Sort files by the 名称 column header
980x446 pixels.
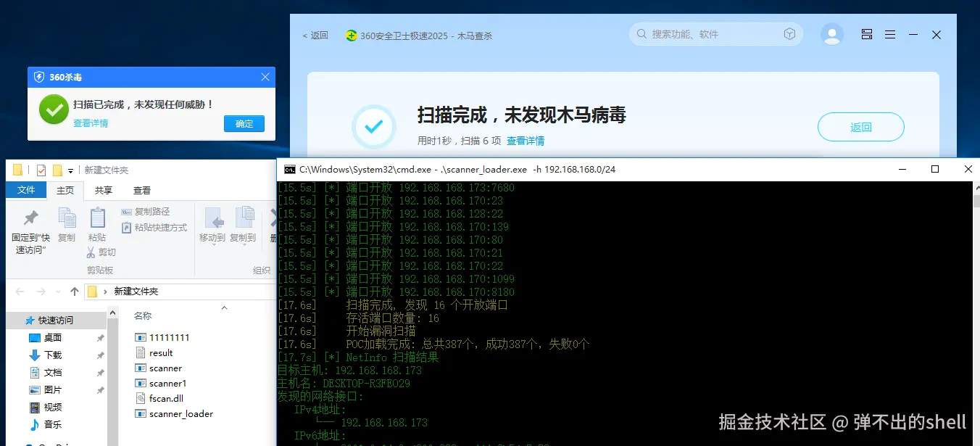[143, 315]
